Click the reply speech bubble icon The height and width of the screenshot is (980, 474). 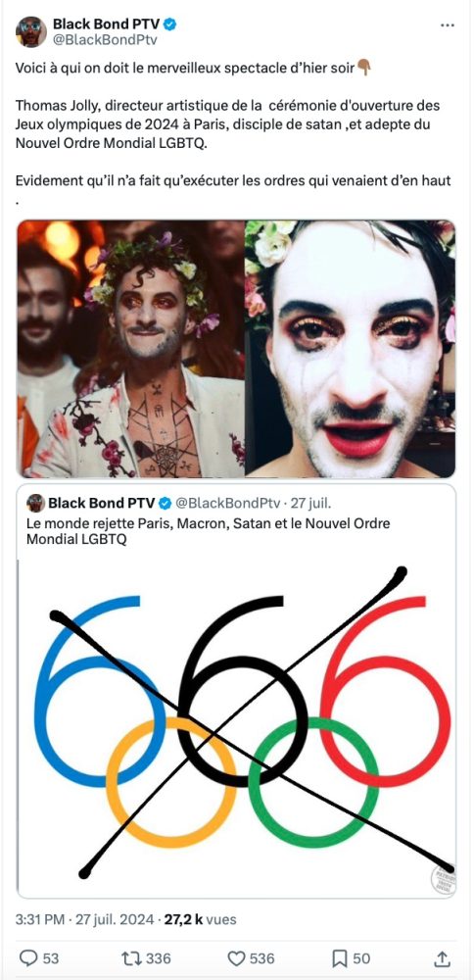pos(28,958)
